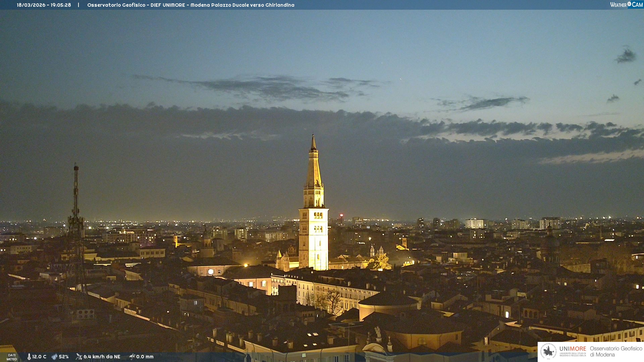Click the UNIMORE university seal emblem
The image size is (644, 362).
pyautogui.click(x=548, y=351)
